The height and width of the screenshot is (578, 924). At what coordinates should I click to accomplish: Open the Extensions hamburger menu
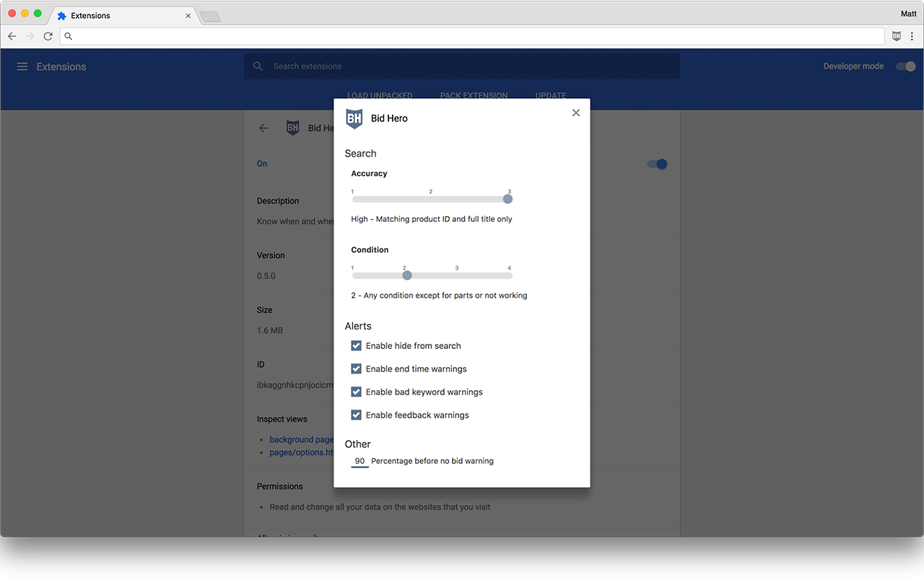[x=22, y=66]
